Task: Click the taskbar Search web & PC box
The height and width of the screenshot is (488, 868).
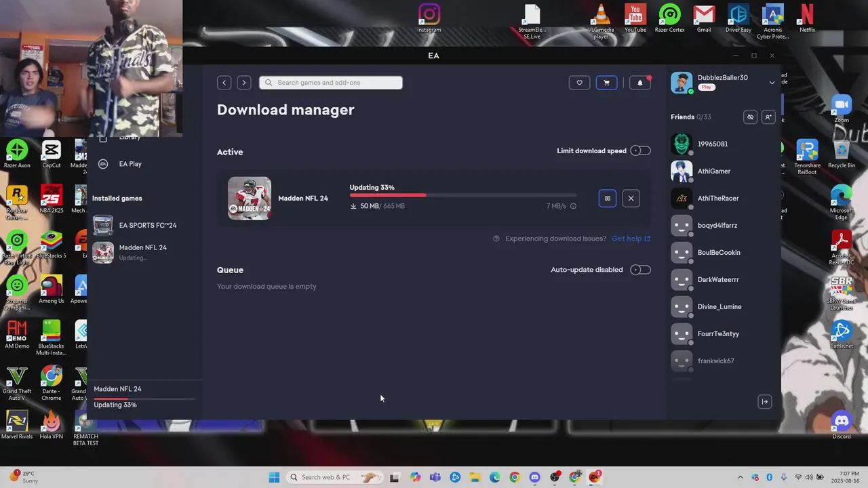Action: point(334,477)
